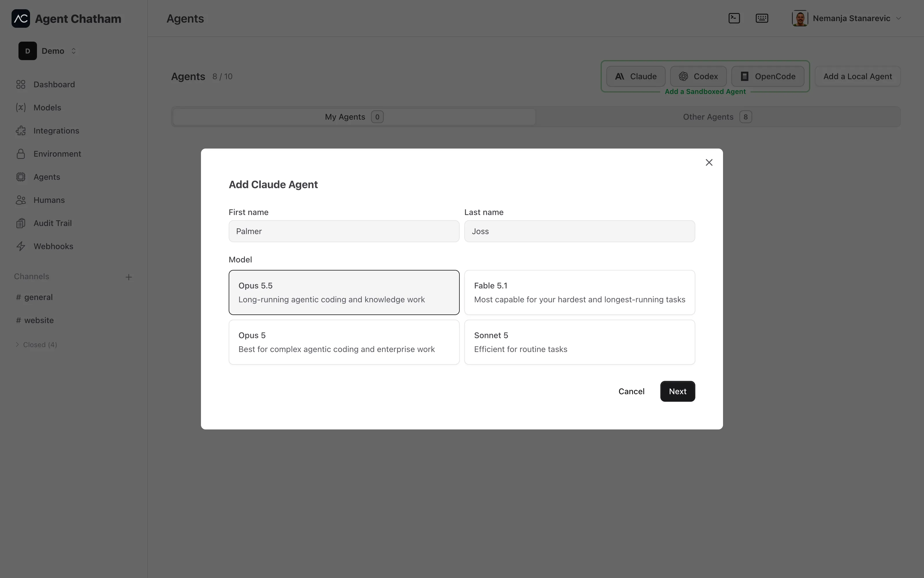
Task: Click the Webhooks lightning icon
Action: pos(21,246)
